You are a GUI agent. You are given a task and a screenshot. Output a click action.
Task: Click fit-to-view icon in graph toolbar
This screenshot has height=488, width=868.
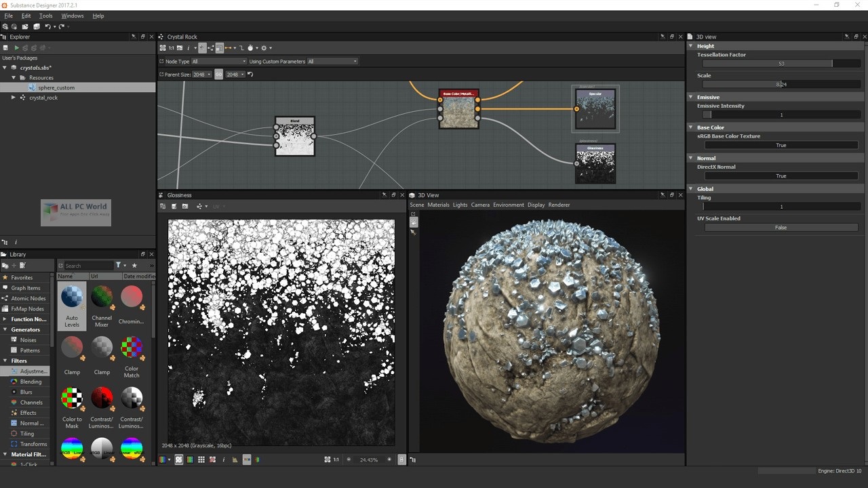163,47
